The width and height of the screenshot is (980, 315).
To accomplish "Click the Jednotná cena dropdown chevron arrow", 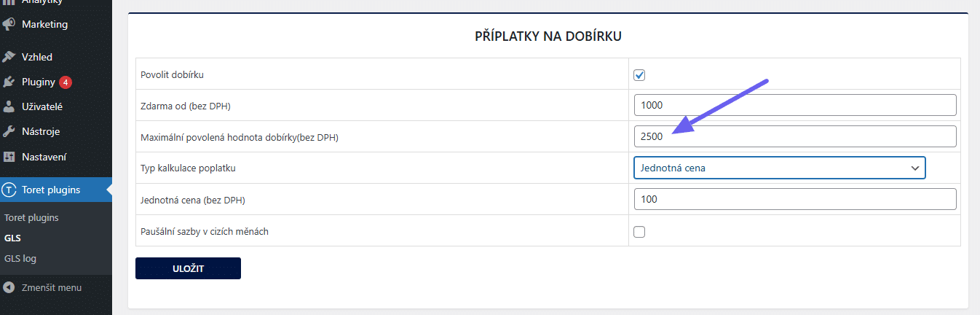I will click(x=914, y=168).
